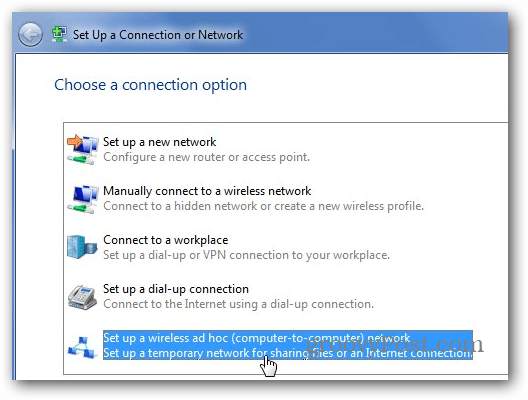This screenshot has width=528, height=400.
Task: Click the 'Connect to a workplace' server building icon
Action: (82, 247)
